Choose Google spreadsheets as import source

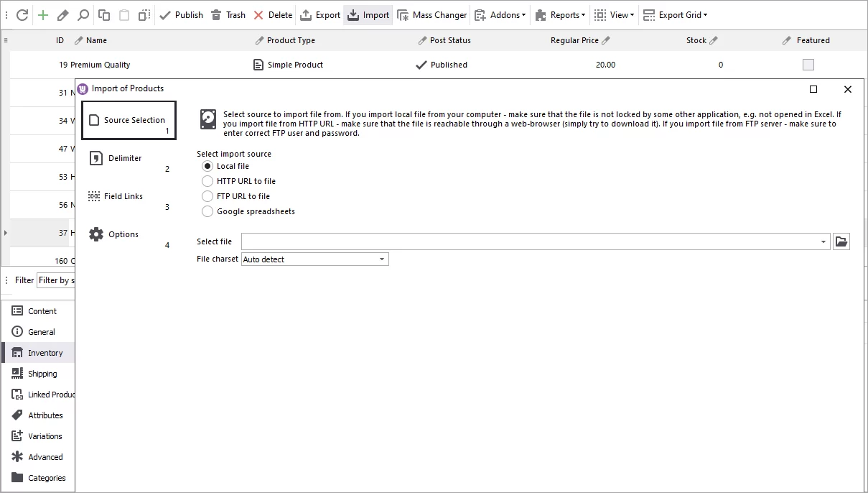207,211
